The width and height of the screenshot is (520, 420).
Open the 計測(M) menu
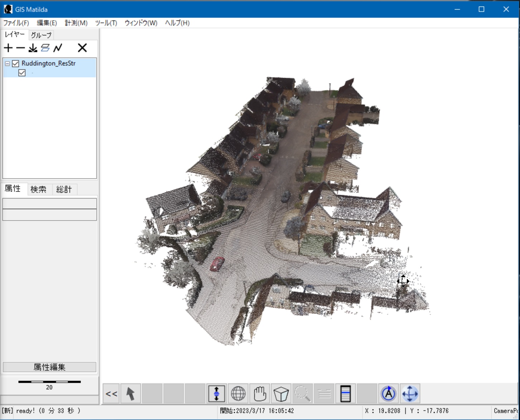pyautogui.click(x=76, y=23)
